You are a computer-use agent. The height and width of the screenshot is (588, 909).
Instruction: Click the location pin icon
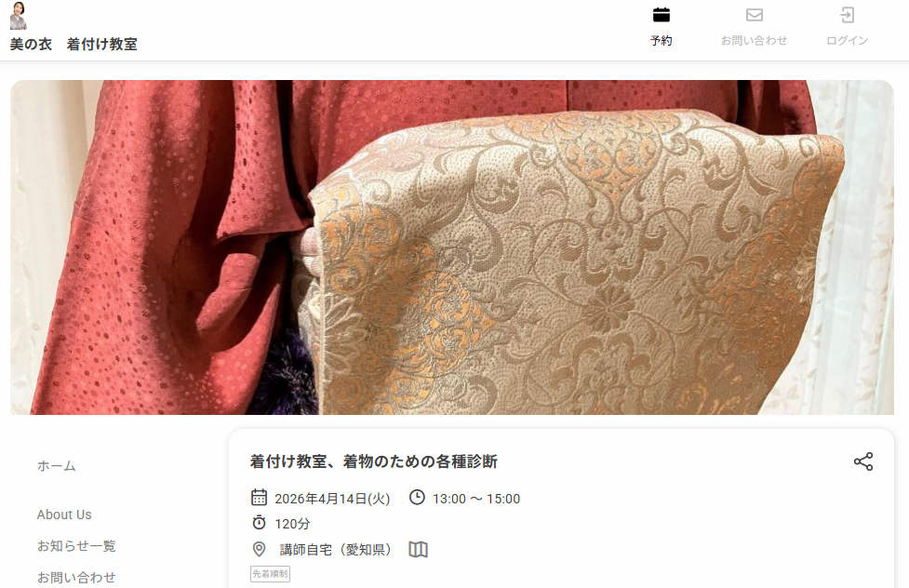(x=260, y=549)
